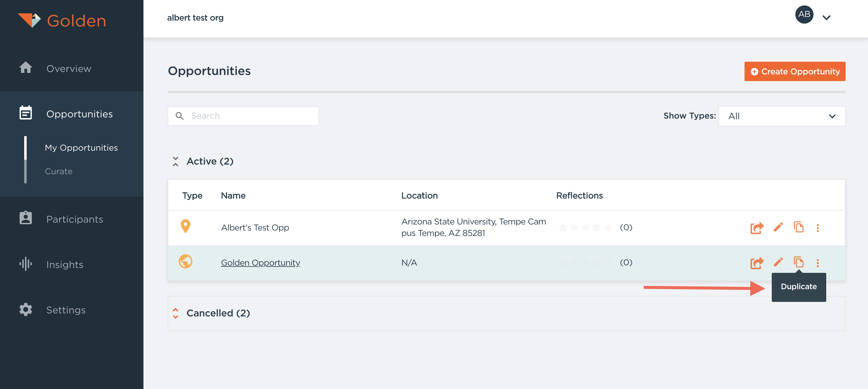Open three-dot menu for Albert's Test Opp
The height and width of the screenshot is (389, 868).
click(817, 228)
